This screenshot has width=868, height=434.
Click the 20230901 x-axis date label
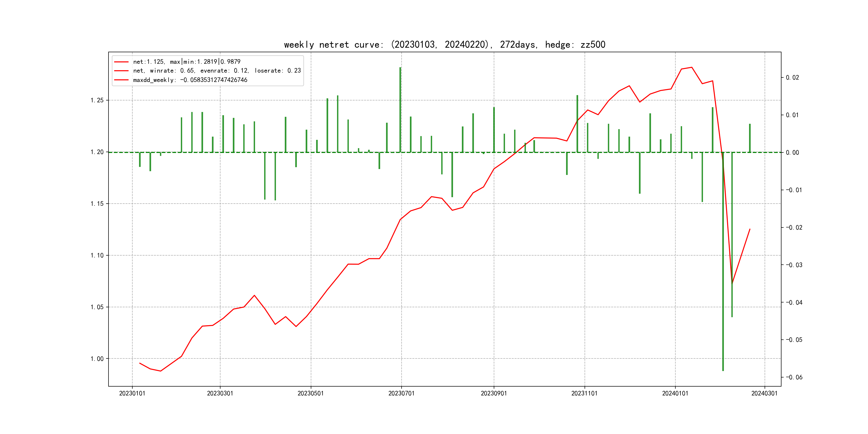tap(494, 393)
